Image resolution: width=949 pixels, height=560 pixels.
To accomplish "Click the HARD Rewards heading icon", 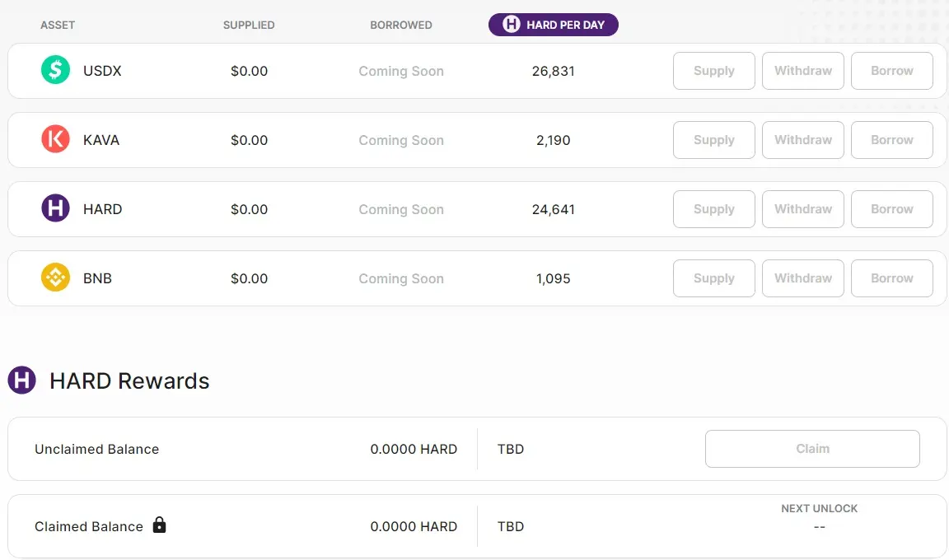I will [x=21, y=380].
